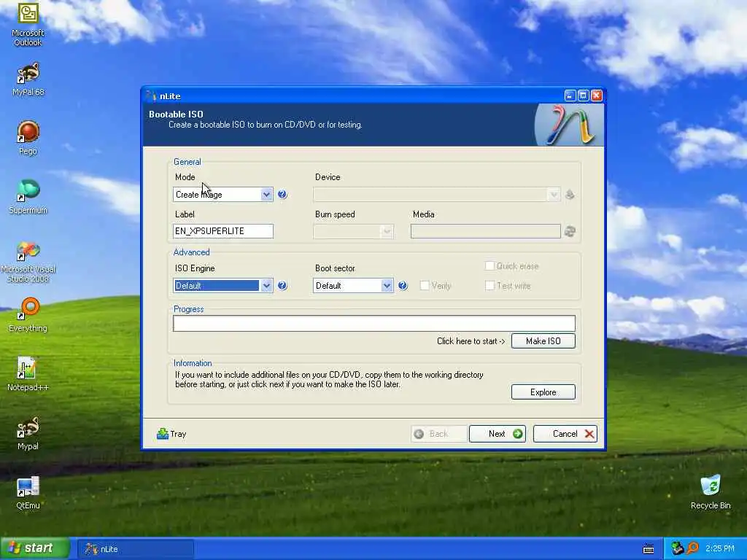Click the Explore button
This screenshot has height=560, width=747.
tap(543, 392)
